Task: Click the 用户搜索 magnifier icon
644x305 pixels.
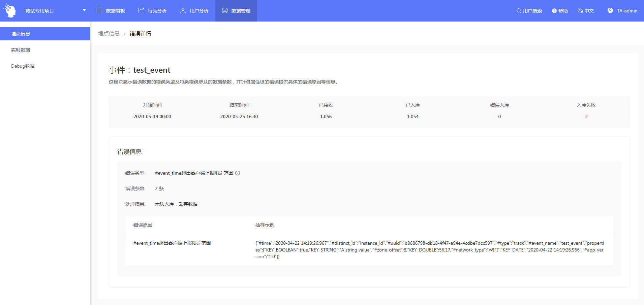Action: click(x=519, y=11)
